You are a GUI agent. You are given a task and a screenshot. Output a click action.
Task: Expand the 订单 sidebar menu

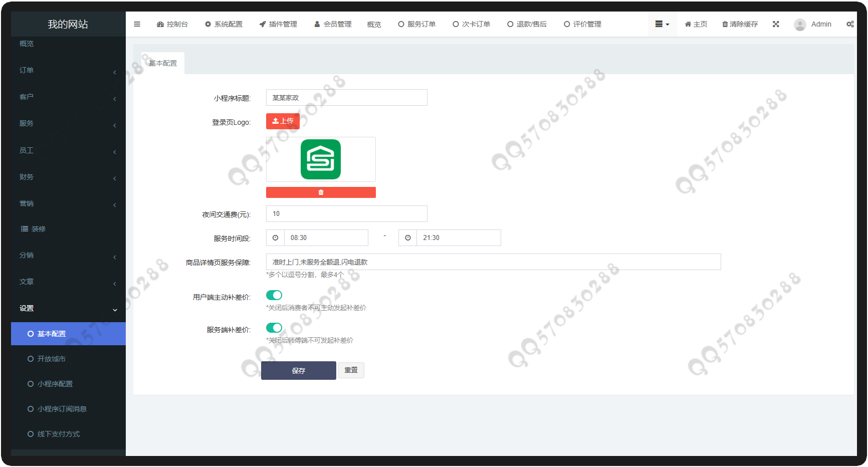(x=68, y=71)
